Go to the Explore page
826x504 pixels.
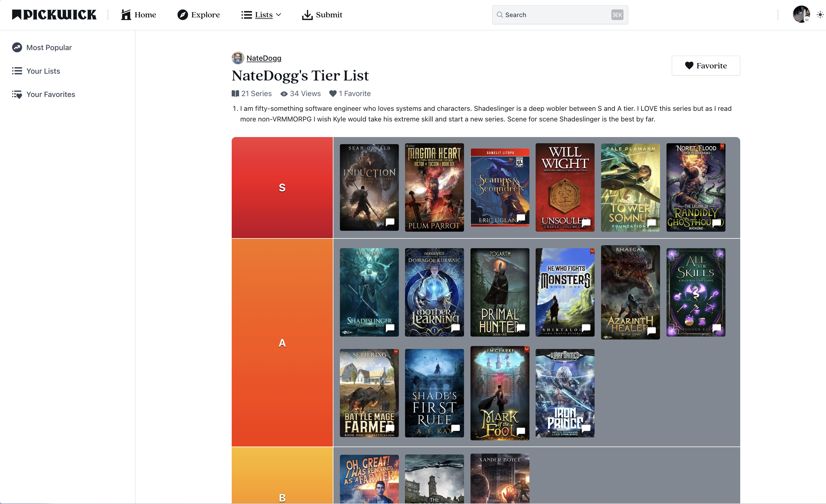[198, 15]
